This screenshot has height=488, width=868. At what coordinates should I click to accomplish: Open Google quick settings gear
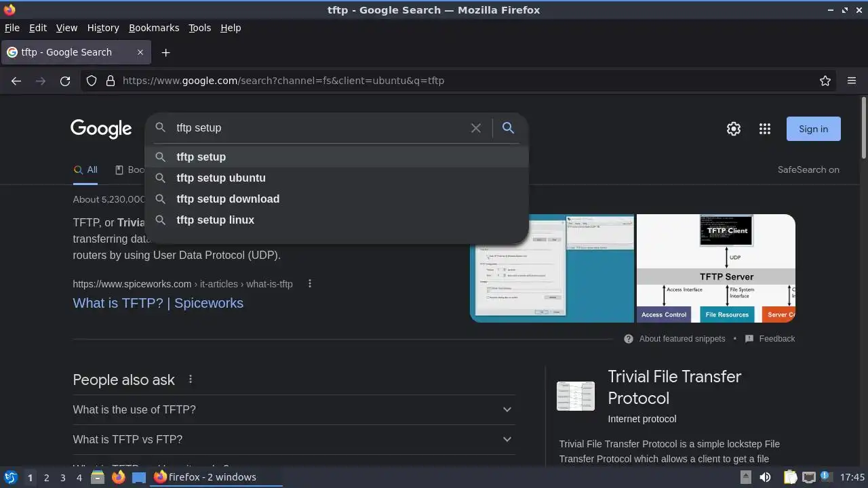[x=734, y=129]
